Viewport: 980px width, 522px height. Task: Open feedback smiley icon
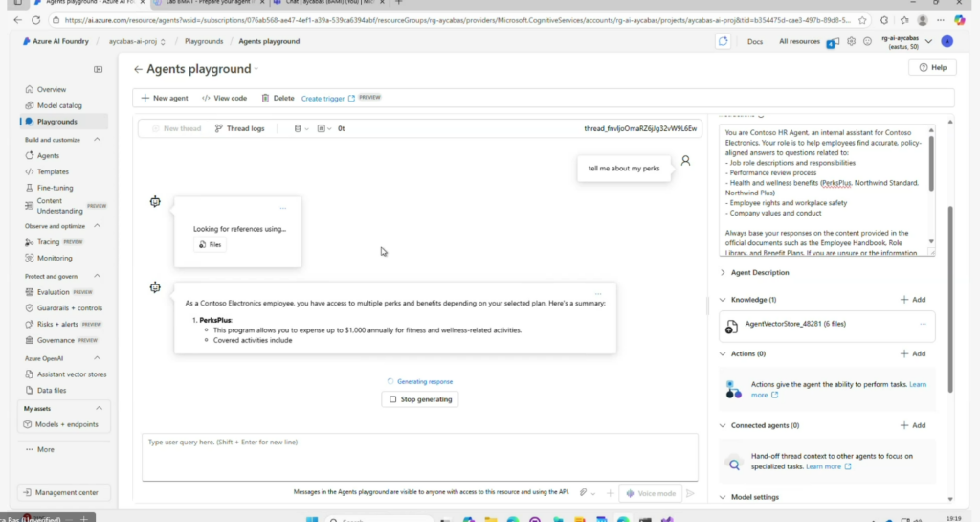867,42
